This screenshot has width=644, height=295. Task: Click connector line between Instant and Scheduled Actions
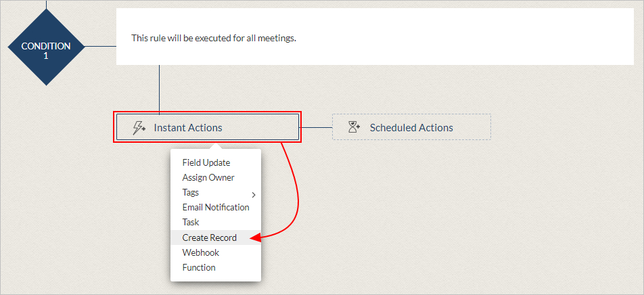coord(315,127)
